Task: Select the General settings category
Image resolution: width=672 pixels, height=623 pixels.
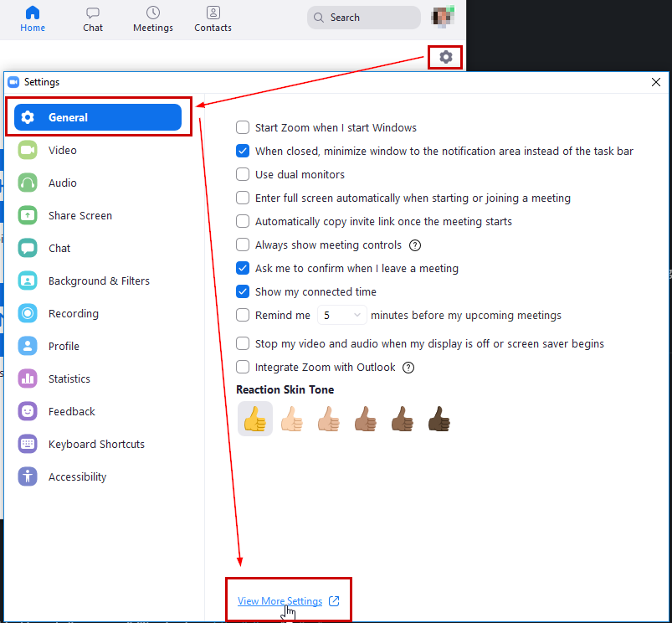Action: tap(98, 117)
